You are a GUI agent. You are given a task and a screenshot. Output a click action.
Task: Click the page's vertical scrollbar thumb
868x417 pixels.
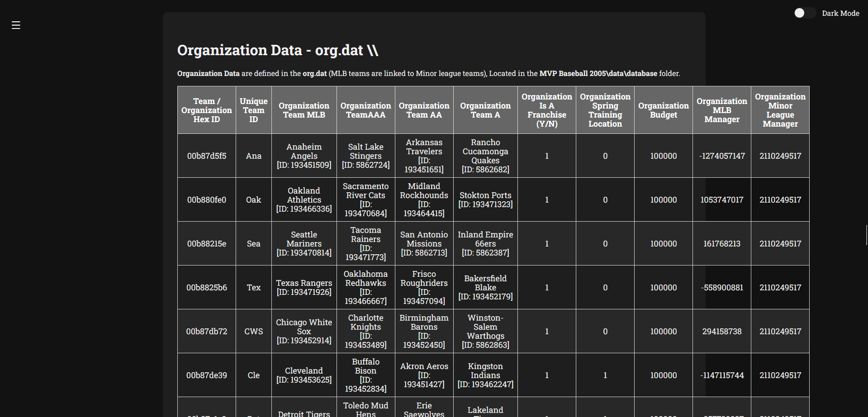pos(867,235)
